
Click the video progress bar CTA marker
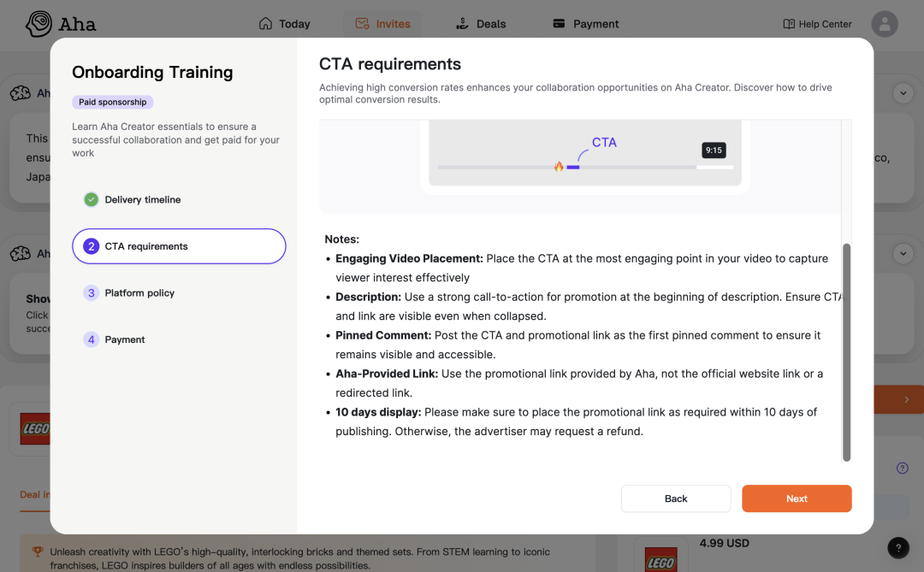pos(573,167)
